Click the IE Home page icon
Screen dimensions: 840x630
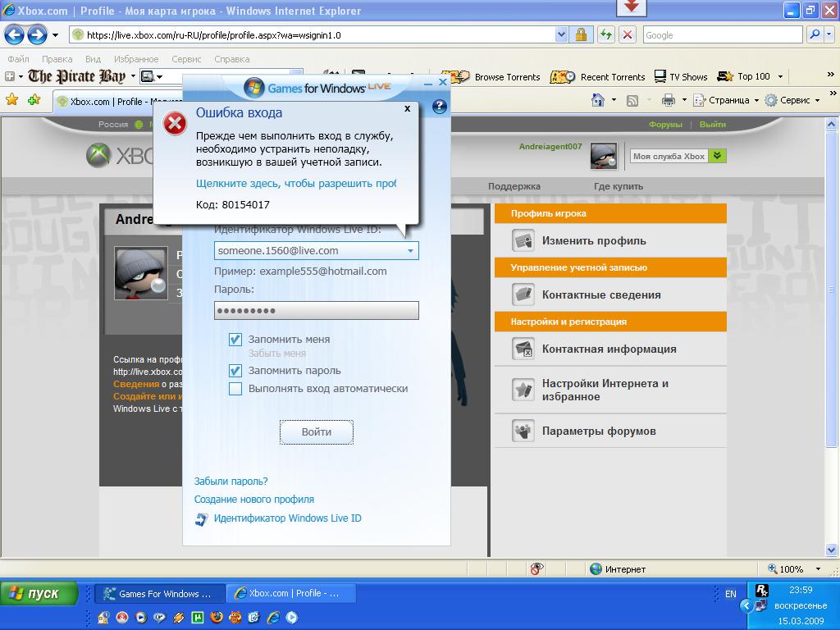click(x=598, y=100)
